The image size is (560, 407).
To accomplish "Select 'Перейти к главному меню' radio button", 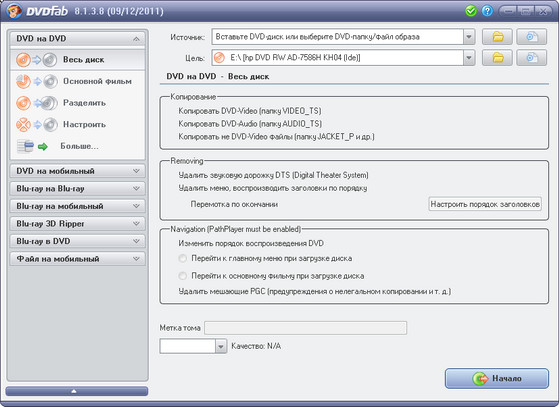I will [x=182, y=258].
